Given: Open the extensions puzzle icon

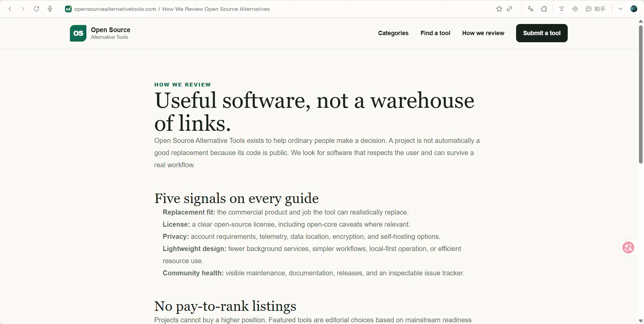Looking at the screenshot, I should (x=544, y=9).
